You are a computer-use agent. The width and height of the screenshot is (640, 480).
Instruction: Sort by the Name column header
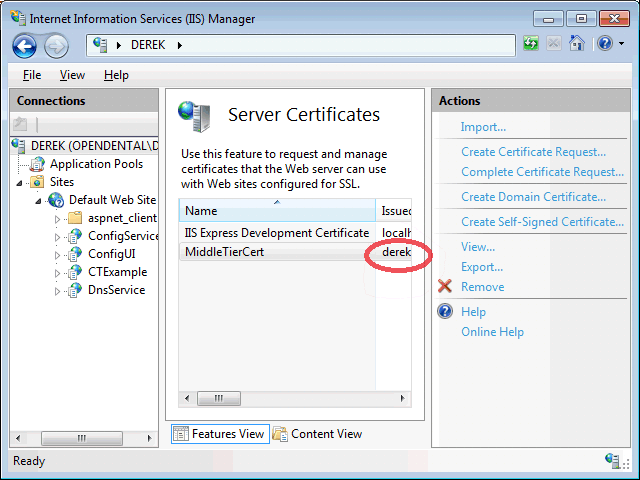tap(277, 211)
